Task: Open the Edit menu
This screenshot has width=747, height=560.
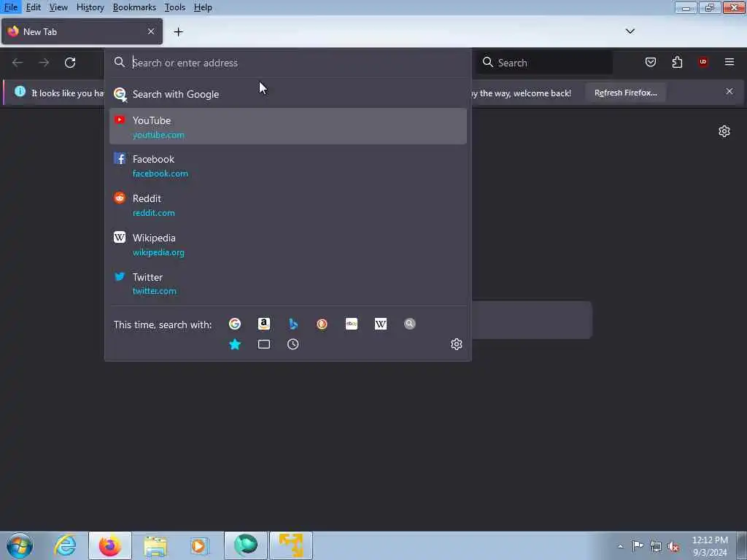Action: (x=34, y=7)
